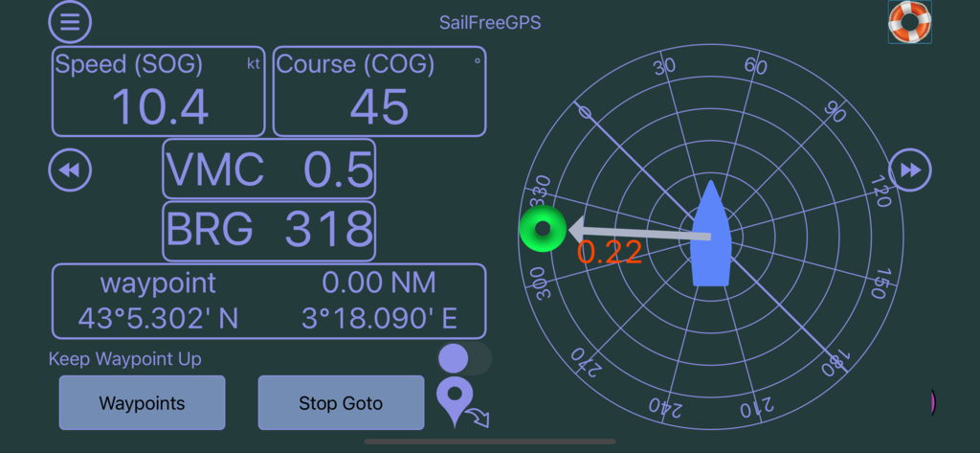Select the VMC 0.5 display box
The height and width of the screenshot is (453, 980).
pyautogui.click(x=269, y=169)
